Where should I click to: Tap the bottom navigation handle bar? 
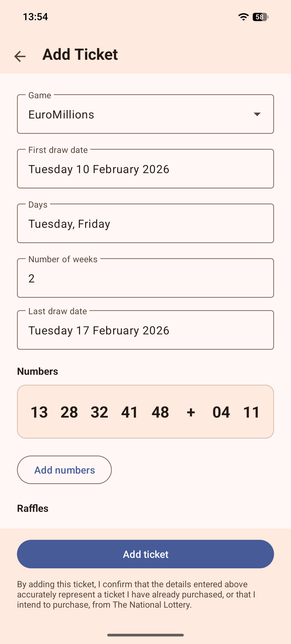tap(145, 635)
